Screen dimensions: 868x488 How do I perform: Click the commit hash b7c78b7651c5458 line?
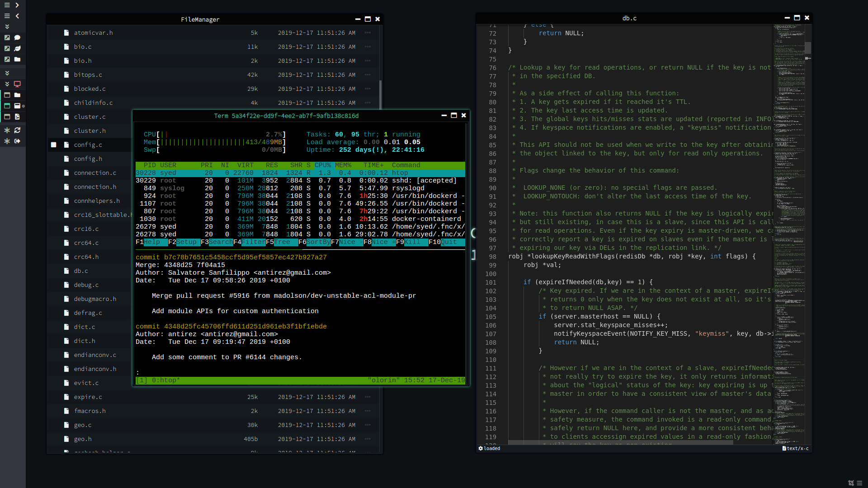tap(231, 257)
